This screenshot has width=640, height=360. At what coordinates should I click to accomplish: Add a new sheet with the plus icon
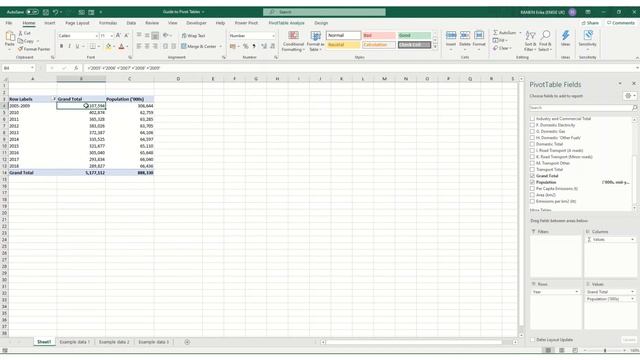click(x=187, y=342)
